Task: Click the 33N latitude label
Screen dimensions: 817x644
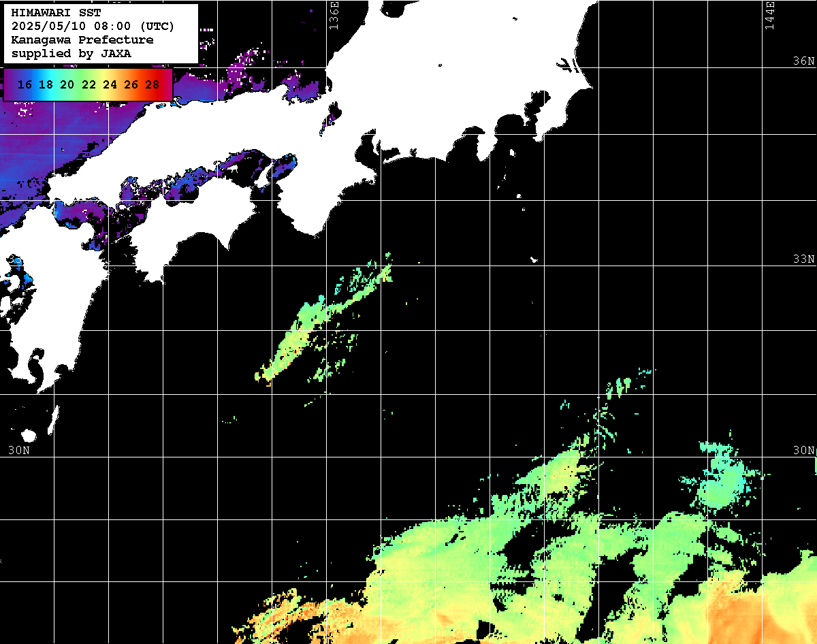Action: click(803, 259)
